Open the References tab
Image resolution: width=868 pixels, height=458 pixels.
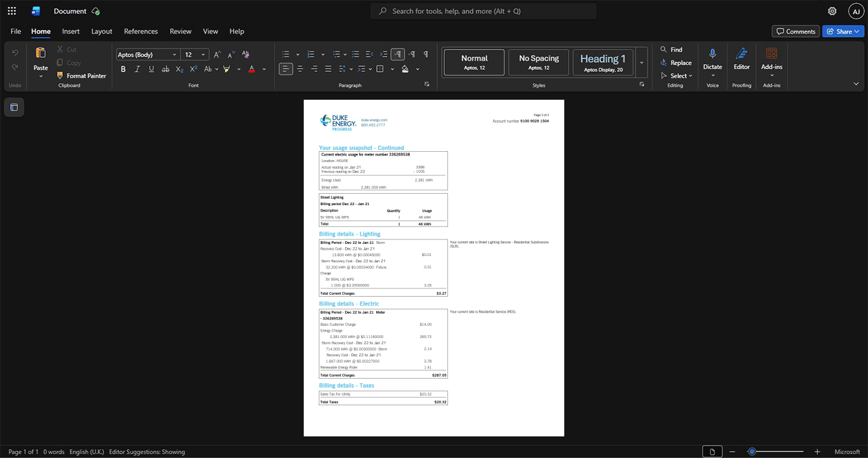[141, 31]
